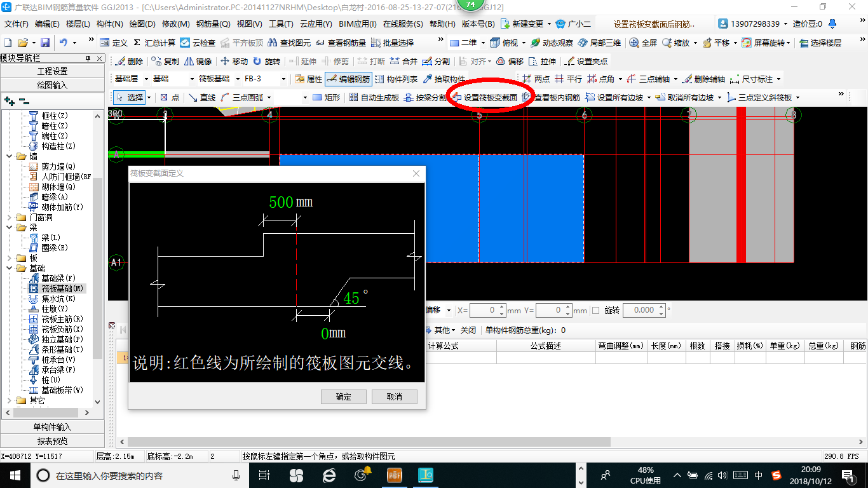Click the 偏移 offset tool

[510, 61]
